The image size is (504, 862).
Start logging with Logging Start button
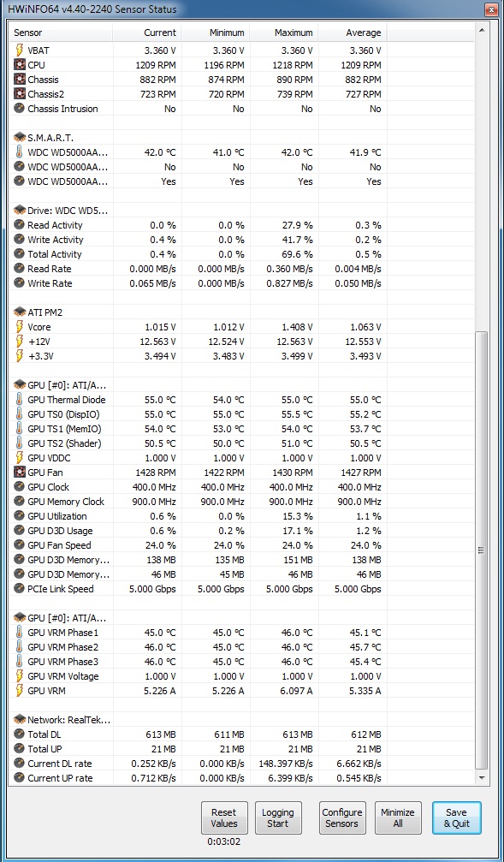tap(277, 818)
